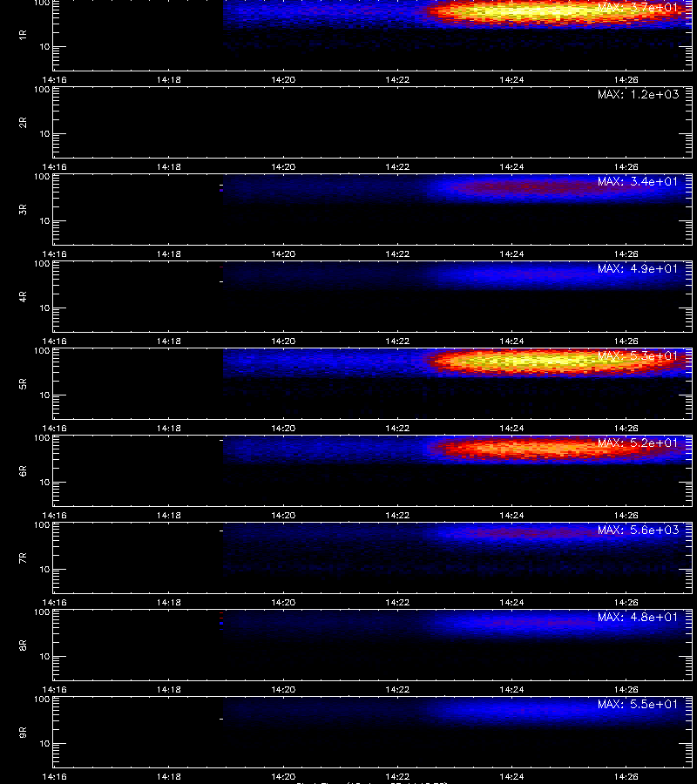
Task: Click the 14:26 time label below 9R panel
Action: [x=626, y=776]
